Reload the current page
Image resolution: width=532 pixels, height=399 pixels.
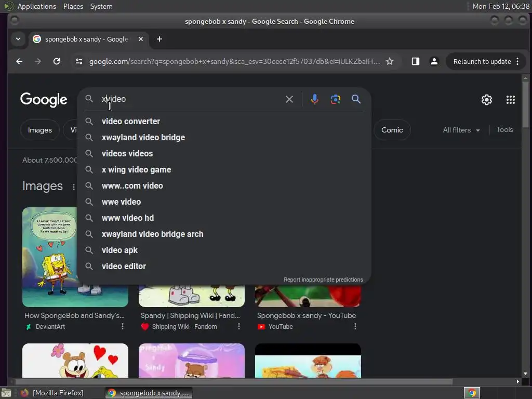click(x=57, y=61)
